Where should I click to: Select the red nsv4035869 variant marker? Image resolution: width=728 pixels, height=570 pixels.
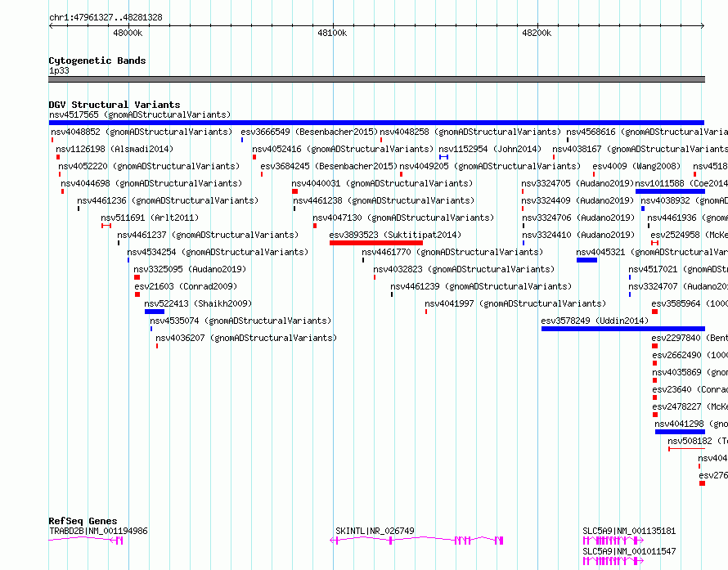[x=654, y=380]
